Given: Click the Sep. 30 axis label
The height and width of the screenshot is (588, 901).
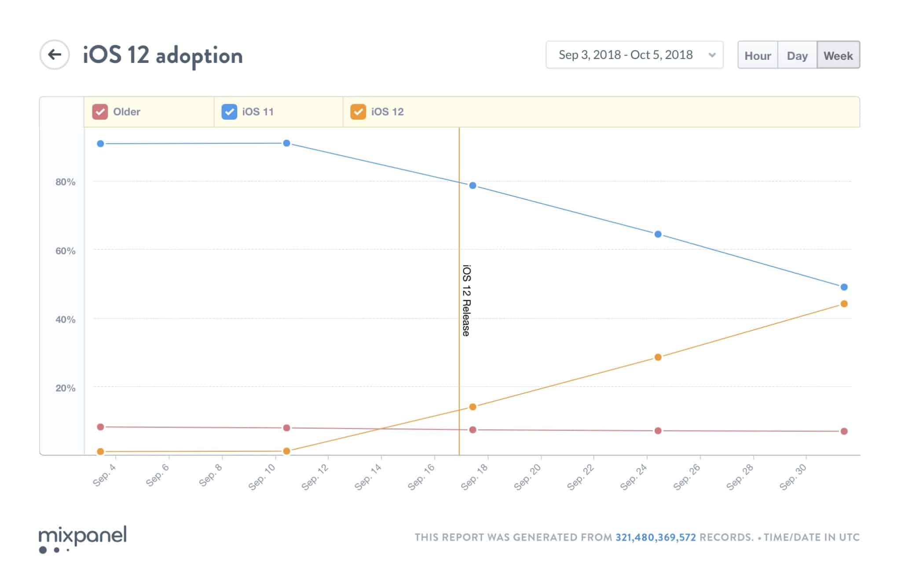Looking at the screenshot, I should 793,477.
